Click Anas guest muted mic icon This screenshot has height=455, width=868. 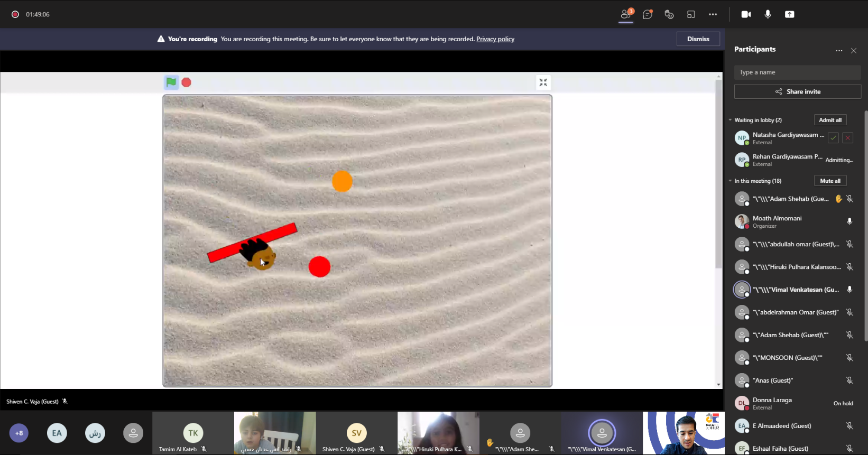point(849,380)
